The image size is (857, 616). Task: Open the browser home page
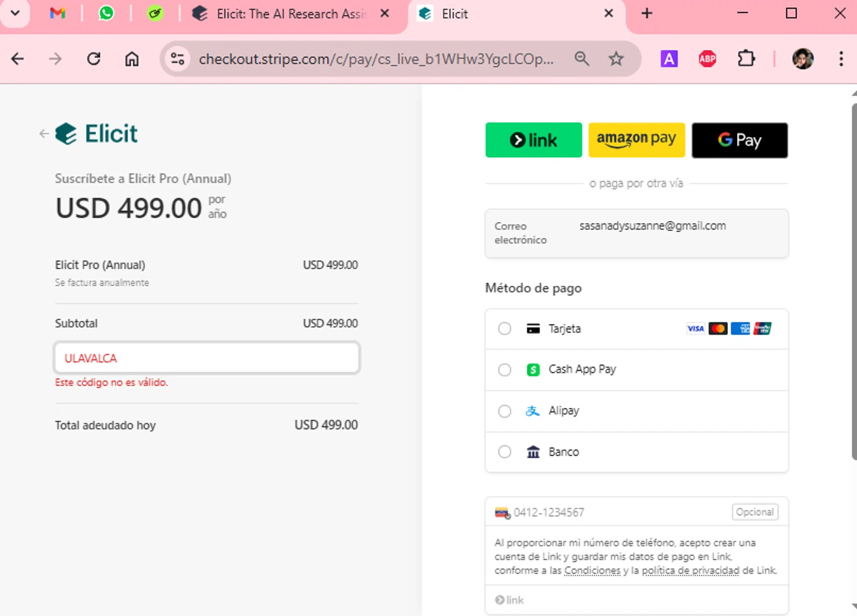(132, 59)
